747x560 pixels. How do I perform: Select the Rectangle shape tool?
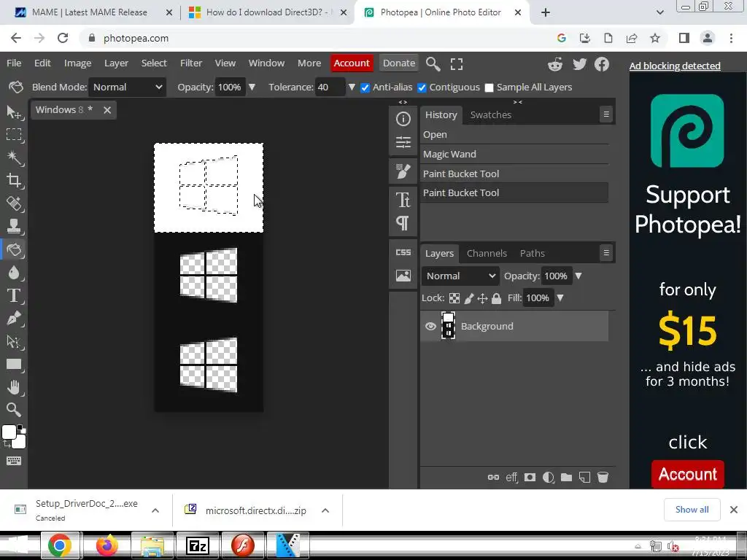coord(14,365)
